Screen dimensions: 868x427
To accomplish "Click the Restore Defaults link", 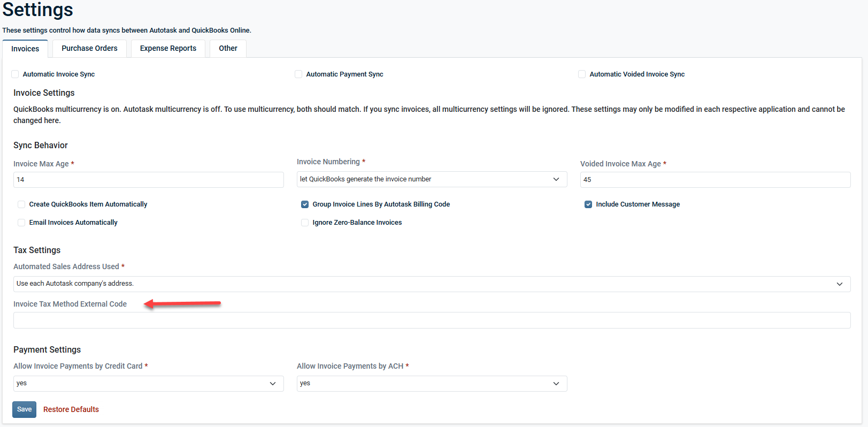I will pos(71,409).
